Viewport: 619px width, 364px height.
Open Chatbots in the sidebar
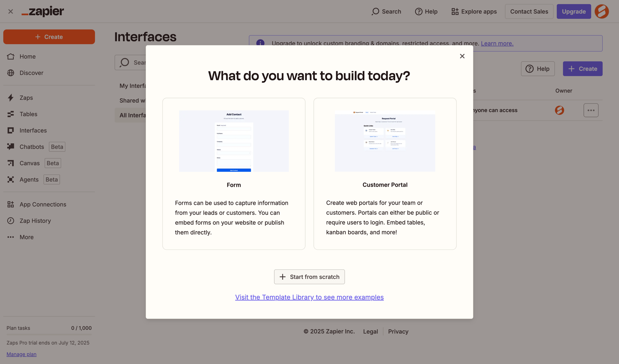[49, 147]
